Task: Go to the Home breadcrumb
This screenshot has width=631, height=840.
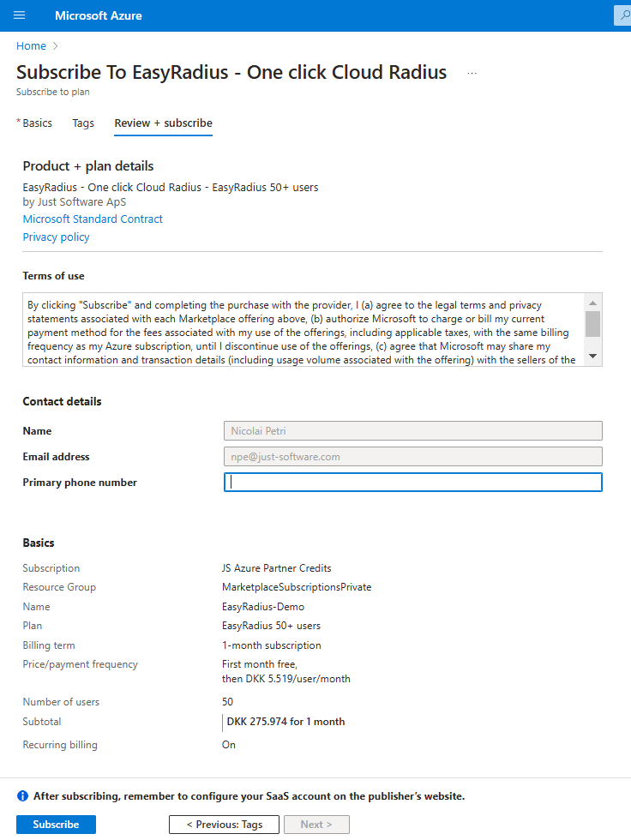Action: coord(31,46)
